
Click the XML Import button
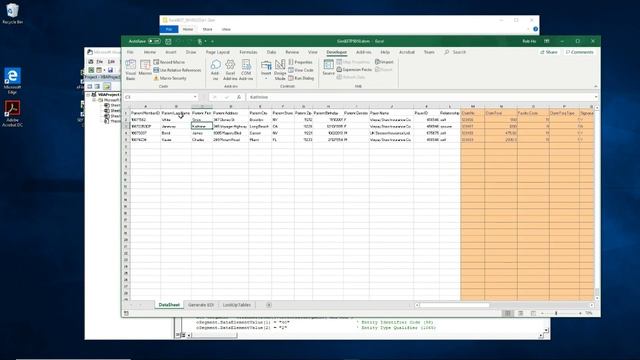point(384,62)
